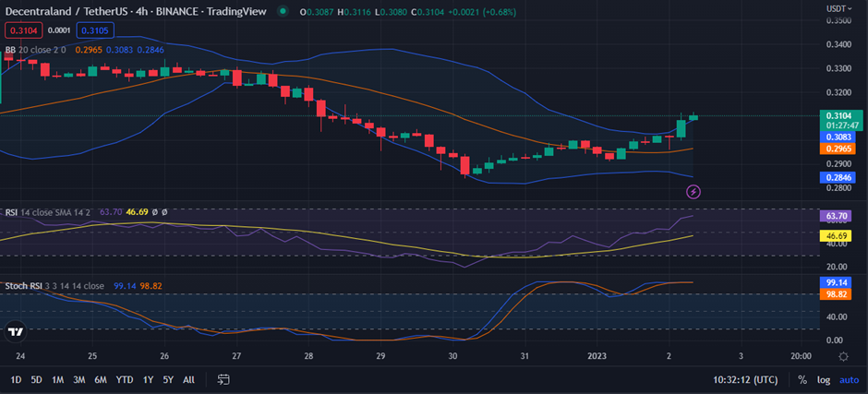The height and width of the screenshot is (394, 868).
Task: Click the BB basis value 0.2965
Action: point(89,50)
